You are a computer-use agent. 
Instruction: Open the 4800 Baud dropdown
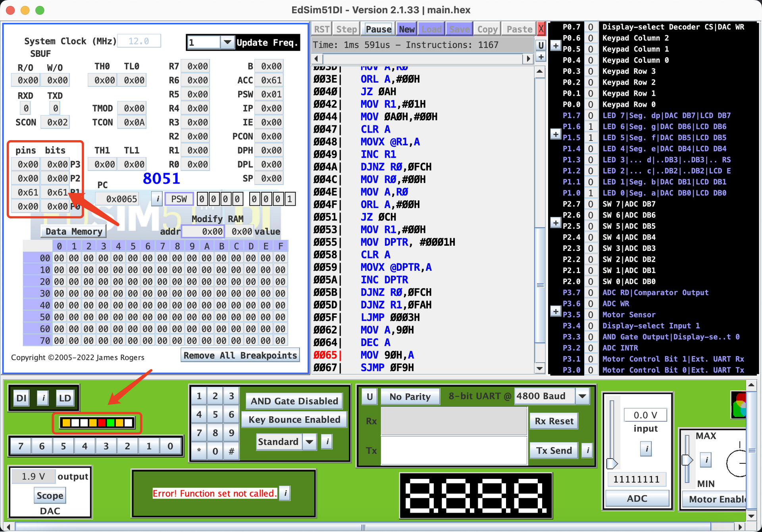pos(582,396)
